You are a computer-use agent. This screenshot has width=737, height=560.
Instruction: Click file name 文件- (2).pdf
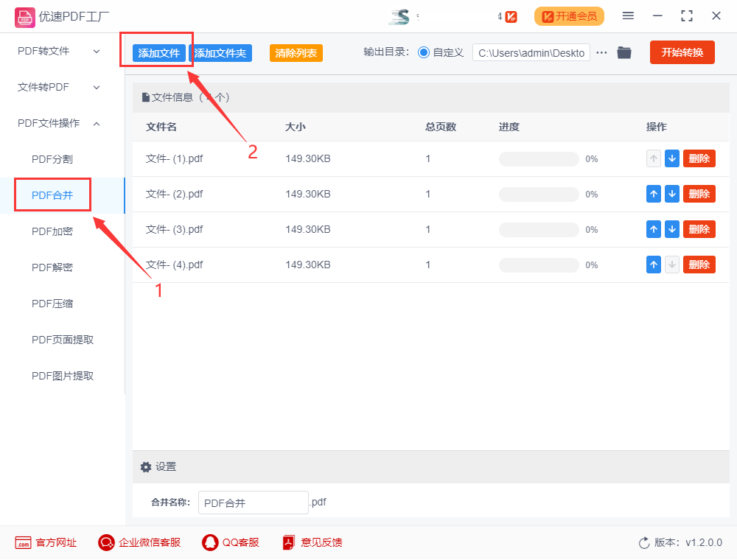point(174,194)
